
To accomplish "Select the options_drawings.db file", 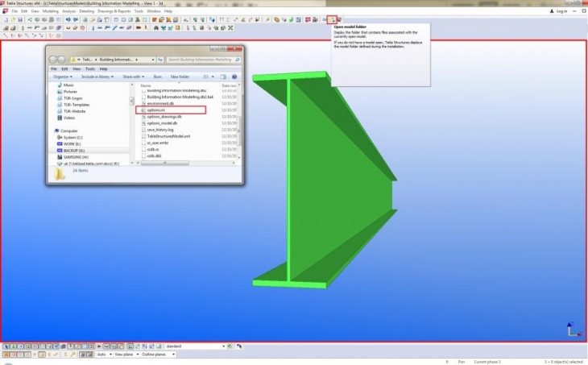I will tap(164, 117).
